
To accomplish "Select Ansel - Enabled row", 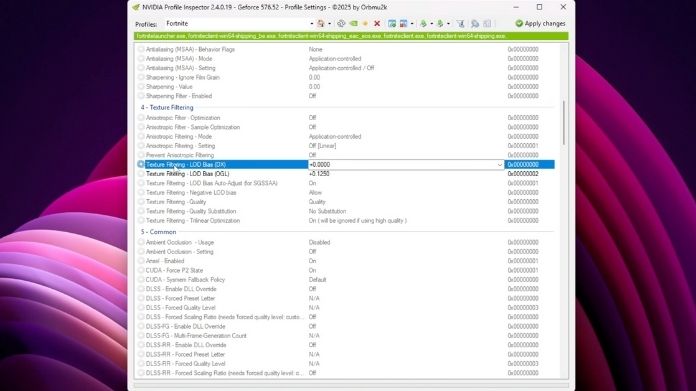I will 346,261.
